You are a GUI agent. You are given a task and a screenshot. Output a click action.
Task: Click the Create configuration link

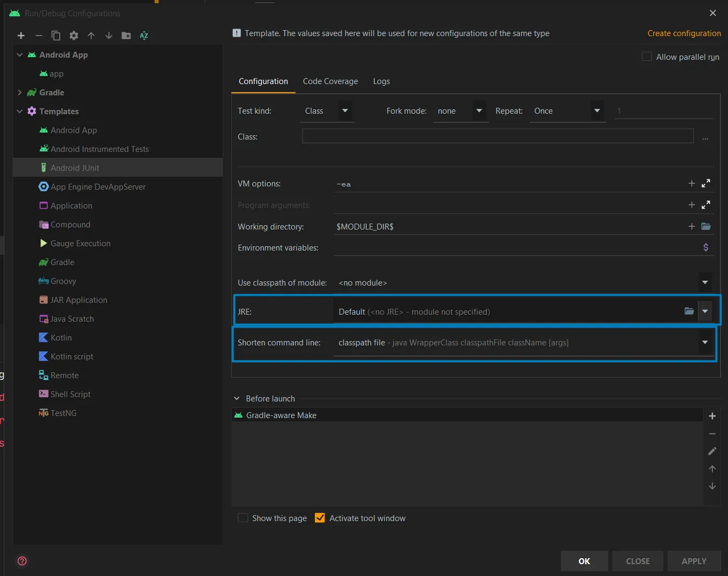(x=684, y=33)
